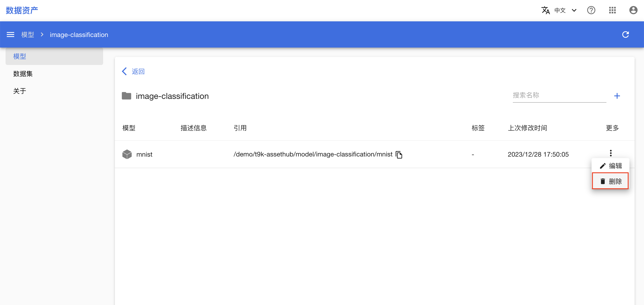Go back using the 返回 link

tap(138, 71)
